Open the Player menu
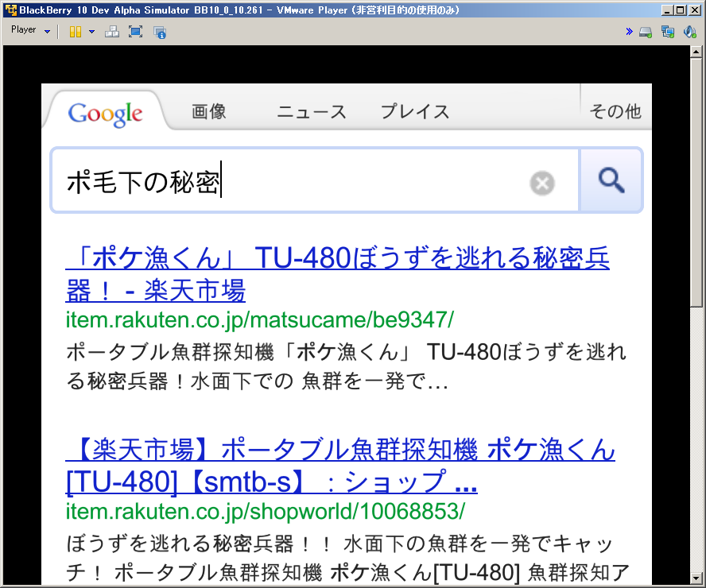This screenshot has width=706, height=588. coord(29,30)
